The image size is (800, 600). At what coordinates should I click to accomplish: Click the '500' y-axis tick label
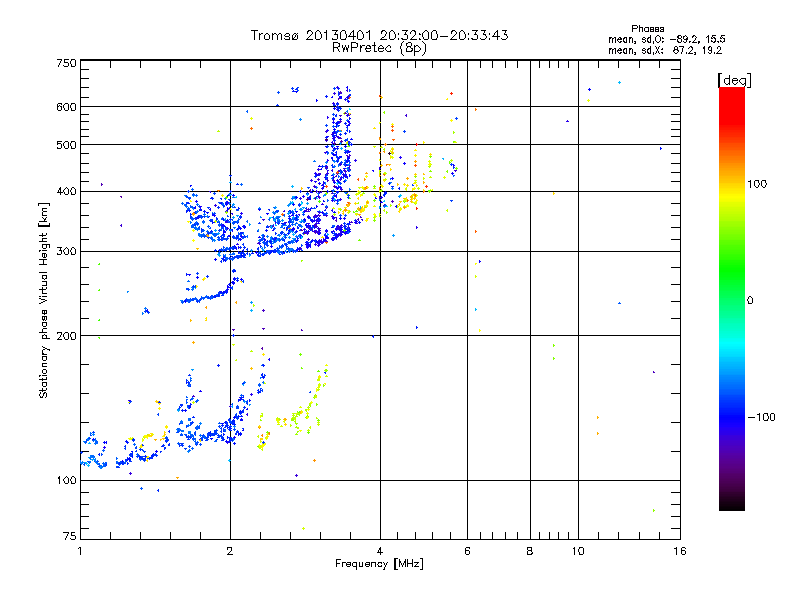(x=67, y=145)
